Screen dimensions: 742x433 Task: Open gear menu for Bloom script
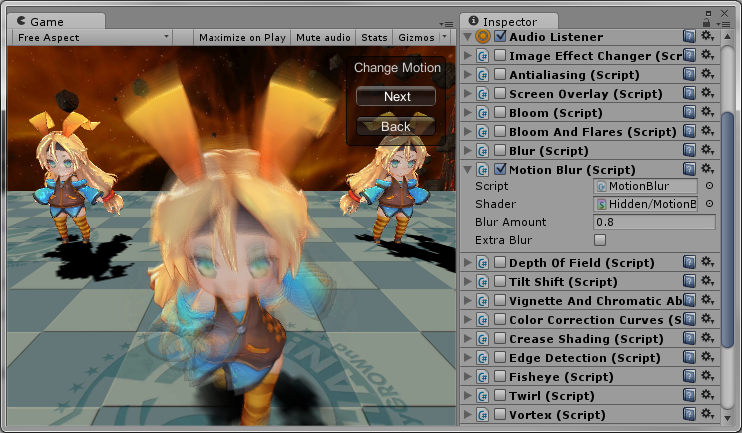click(707, 112)
